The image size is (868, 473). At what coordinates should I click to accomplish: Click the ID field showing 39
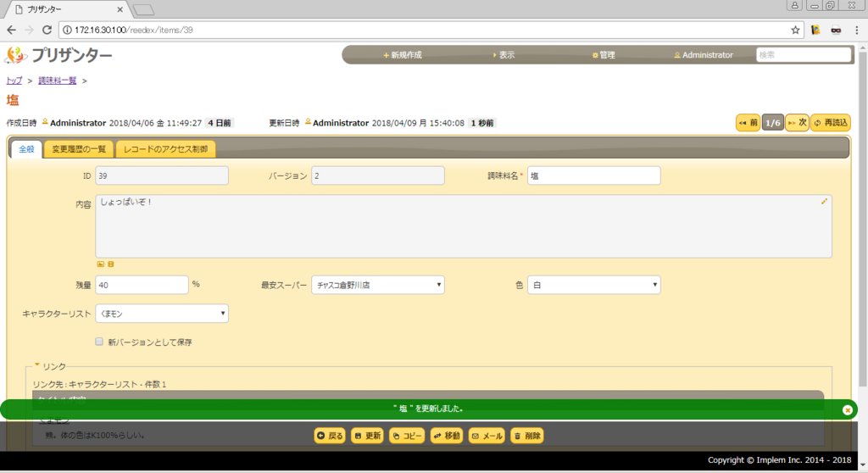pos(162,175)
